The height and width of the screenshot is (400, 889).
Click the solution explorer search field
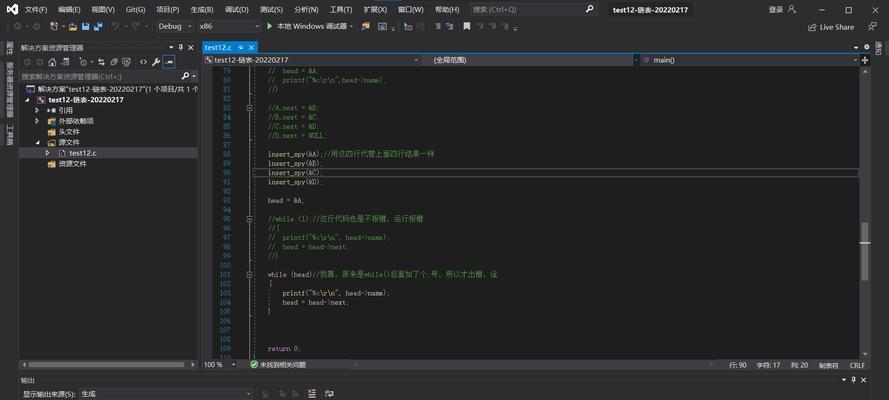pos(100,76)
